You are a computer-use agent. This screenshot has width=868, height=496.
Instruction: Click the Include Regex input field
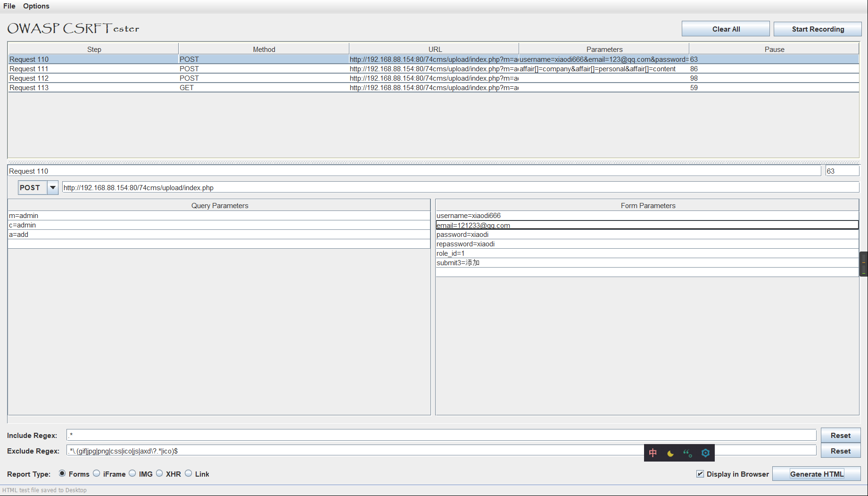coord(441,435)
